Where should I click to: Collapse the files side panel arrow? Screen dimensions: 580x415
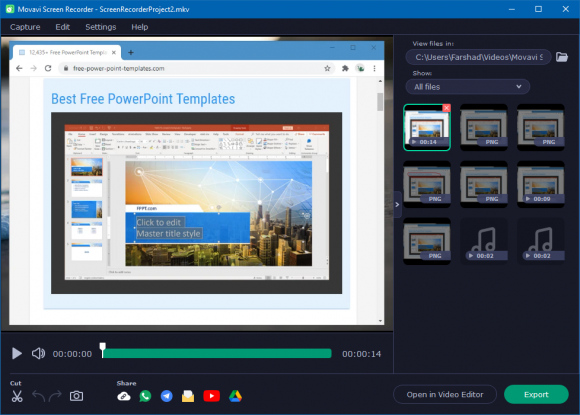click(397, 205)
